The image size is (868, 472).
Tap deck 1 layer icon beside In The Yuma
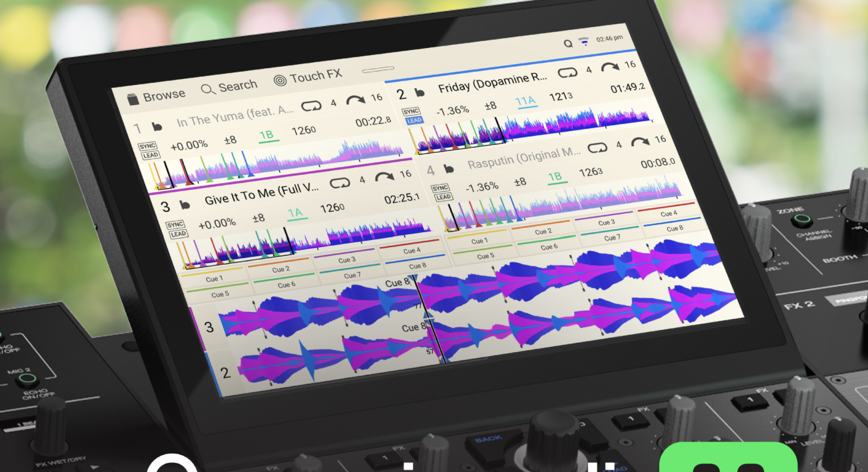click(157, 127)
